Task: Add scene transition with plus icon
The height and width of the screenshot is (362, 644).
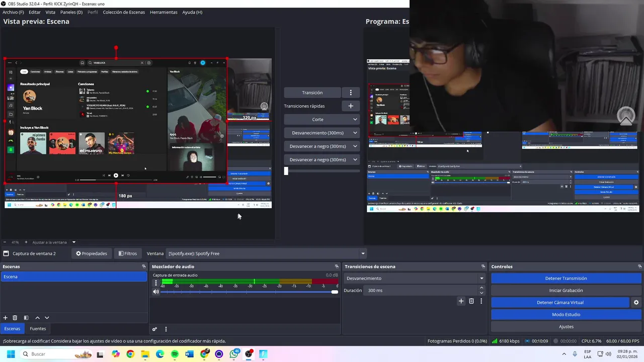Action: 461,301
